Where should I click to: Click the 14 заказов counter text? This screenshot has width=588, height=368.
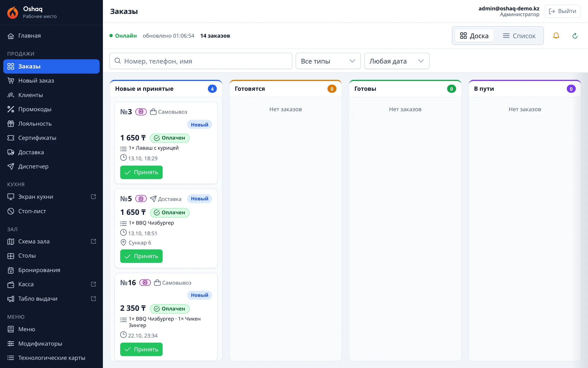(x=215, y=36)
